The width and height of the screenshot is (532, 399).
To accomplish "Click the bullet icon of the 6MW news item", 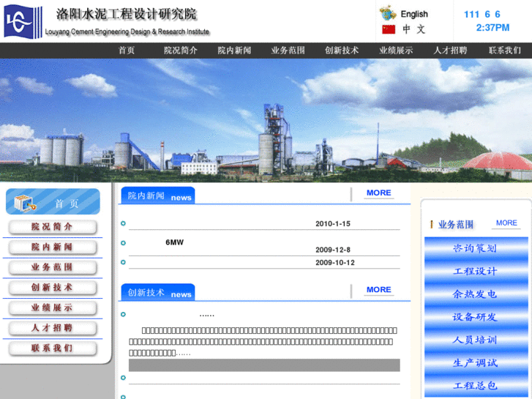I will [x=123, y=243].
